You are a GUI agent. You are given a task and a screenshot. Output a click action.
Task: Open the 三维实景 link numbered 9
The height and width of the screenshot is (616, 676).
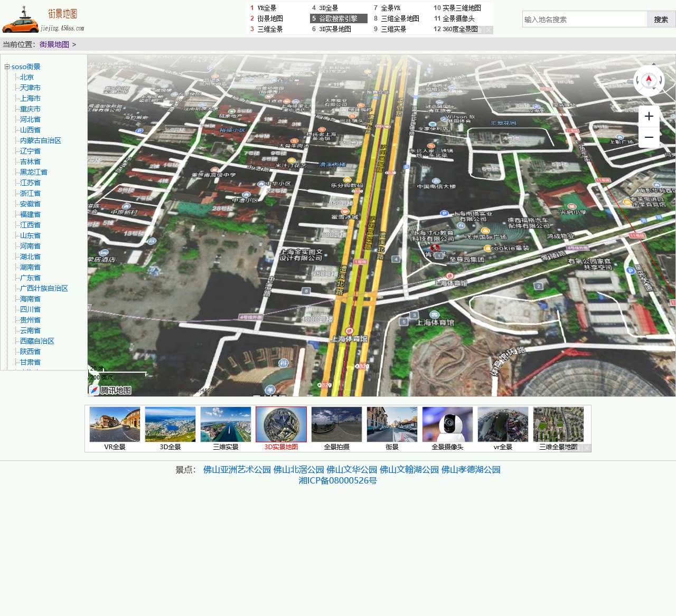coord(393,29)
